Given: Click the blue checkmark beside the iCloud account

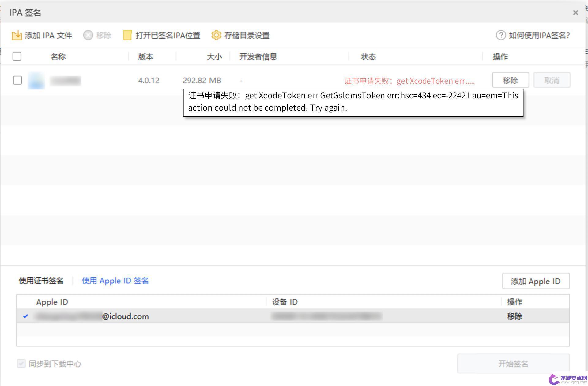Looking at the screenshot, I should click(x=25, y=316).
